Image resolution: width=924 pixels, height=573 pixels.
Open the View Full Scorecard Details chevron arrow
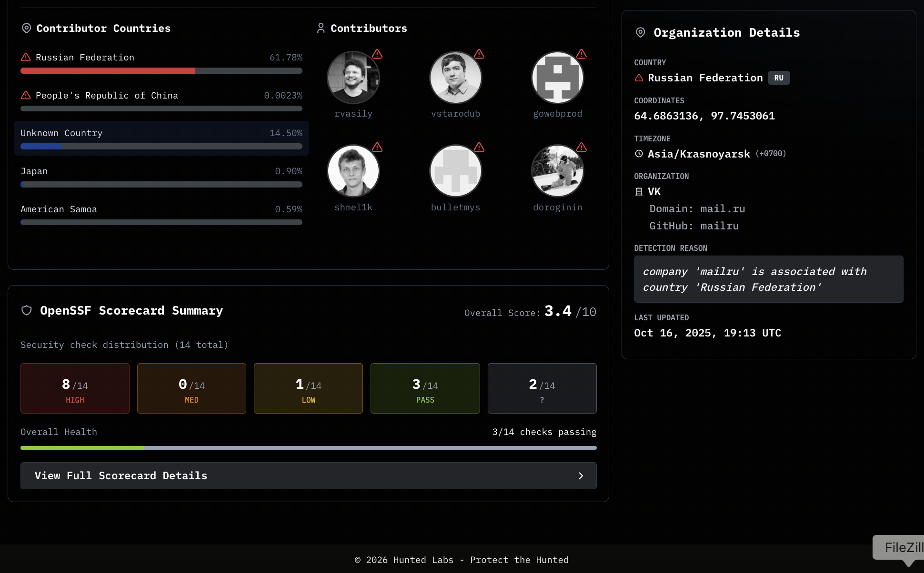[x=581, y=476]
